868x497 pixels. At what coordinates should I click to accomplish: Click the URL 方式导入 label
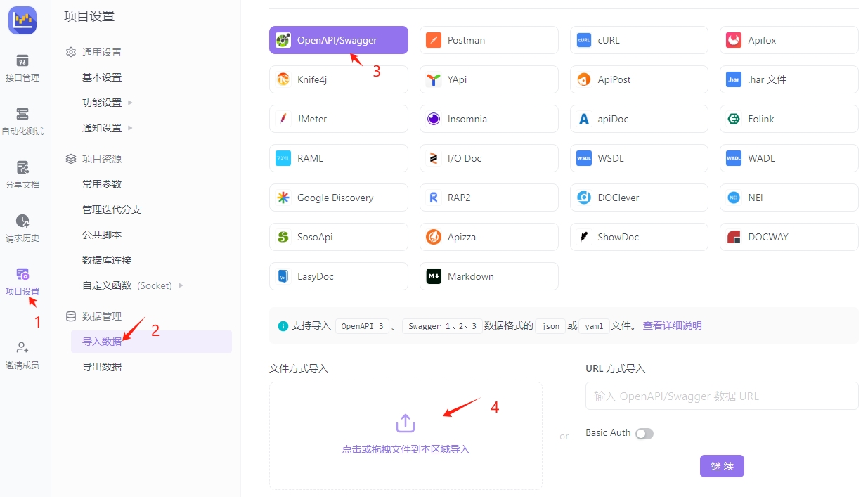tap(615, 368)
